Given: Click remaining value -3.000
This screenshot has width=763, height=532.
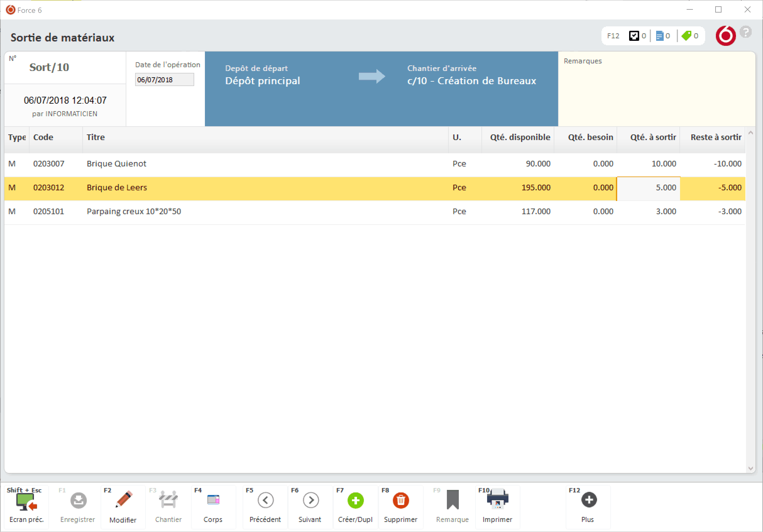Looking at the screenshot, I should (730, 212).
